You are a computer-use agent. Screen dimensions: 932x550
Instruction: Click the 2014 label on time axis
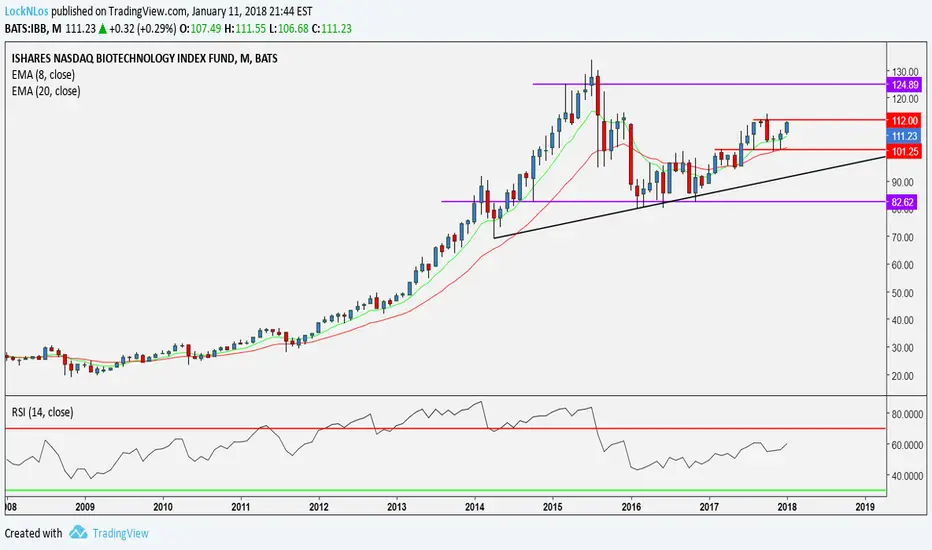coord(475,507)
